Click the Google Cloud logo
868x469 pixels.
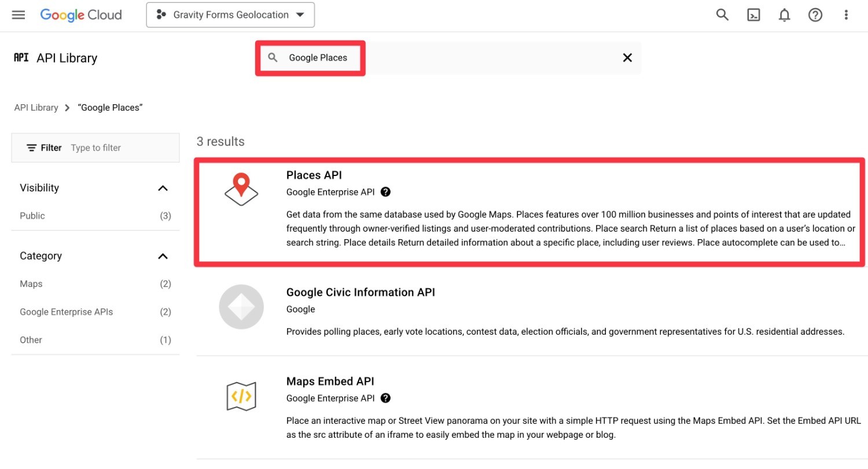[80, 14]
